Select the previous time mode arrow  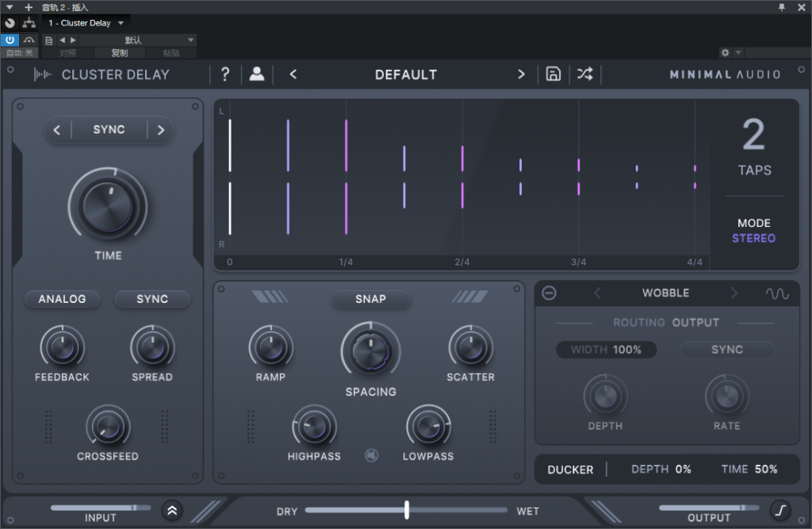(x=57, y=129)
